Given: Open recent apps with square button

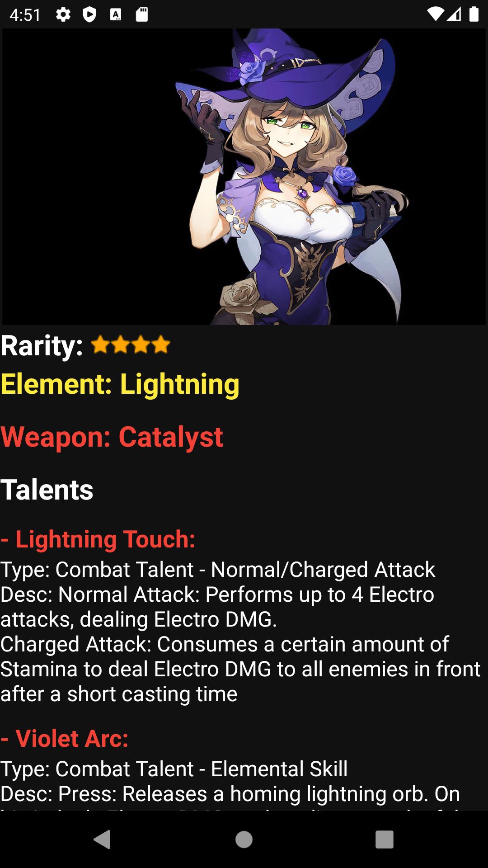Looking at the screenshot, I should pos(385,840).
